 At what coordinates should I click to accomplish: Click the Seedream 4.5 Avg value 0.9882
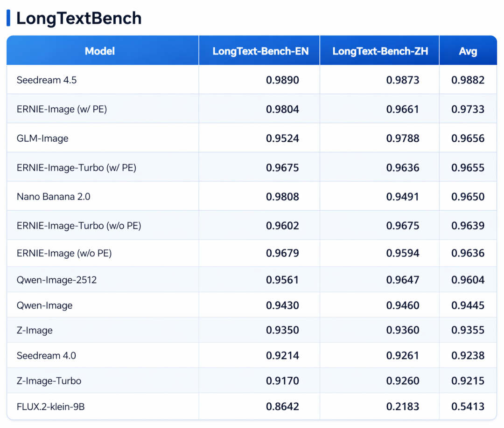point(468,80)
